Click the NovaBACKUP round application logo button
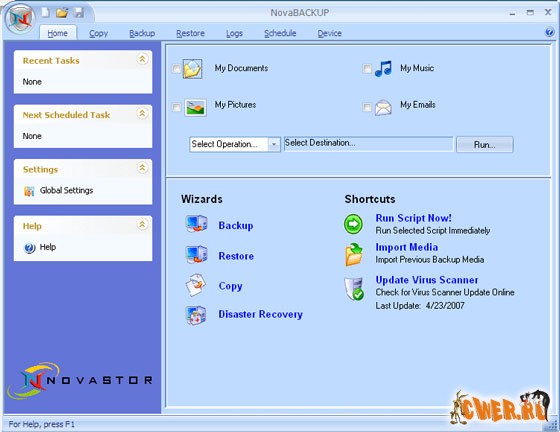The height and width of the screenshot is (432, 560). point(21,19)
